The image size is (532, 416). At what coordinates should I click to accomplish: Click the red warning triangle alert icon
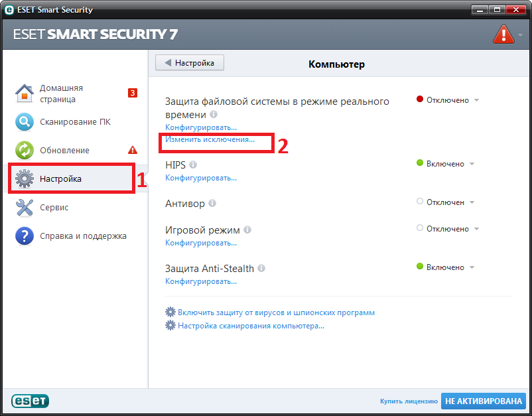503,34
